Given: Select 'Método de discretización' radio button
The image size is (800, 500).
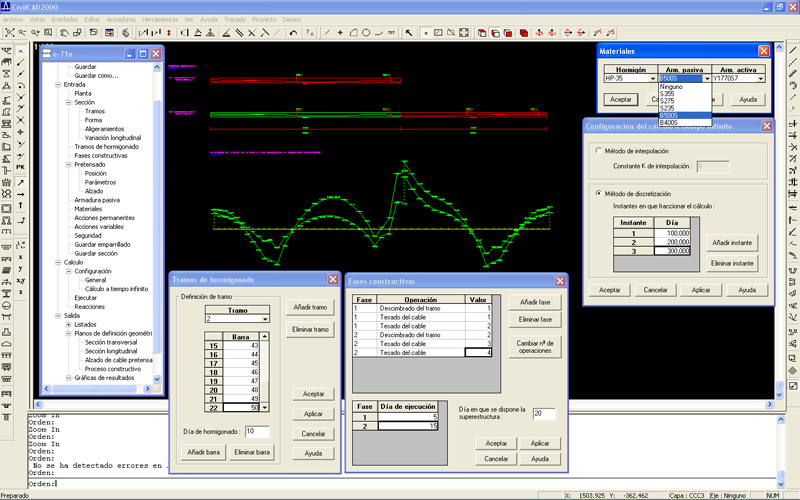Looking at the screenshot, I should tap(597, 193).
